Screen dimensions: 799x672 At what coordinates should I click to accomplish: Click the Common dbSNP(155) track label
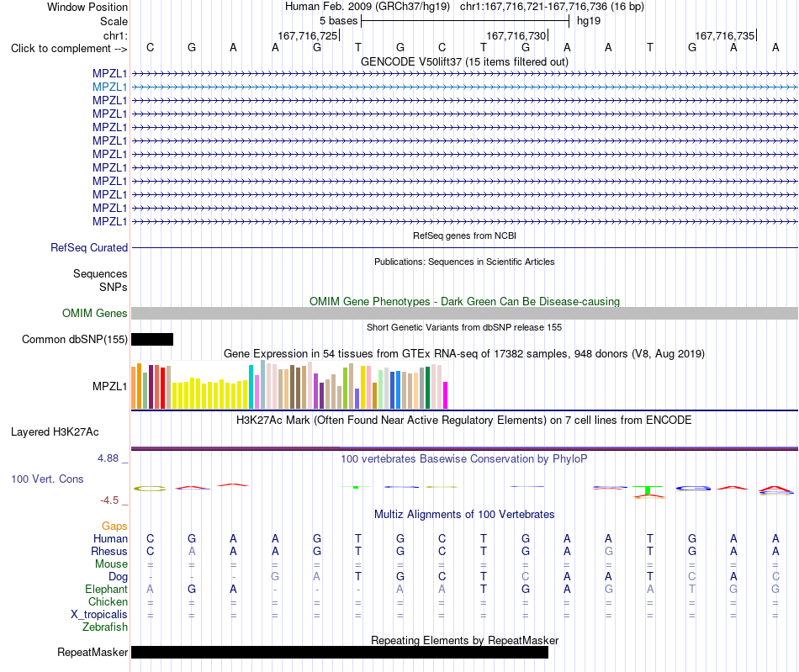pos(74,339)
